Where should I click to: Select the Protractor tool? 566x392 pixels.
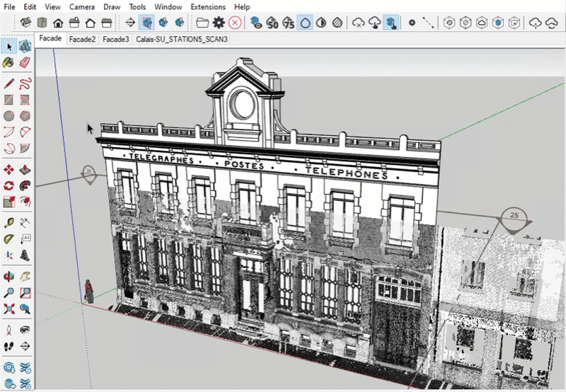(9, 239)
